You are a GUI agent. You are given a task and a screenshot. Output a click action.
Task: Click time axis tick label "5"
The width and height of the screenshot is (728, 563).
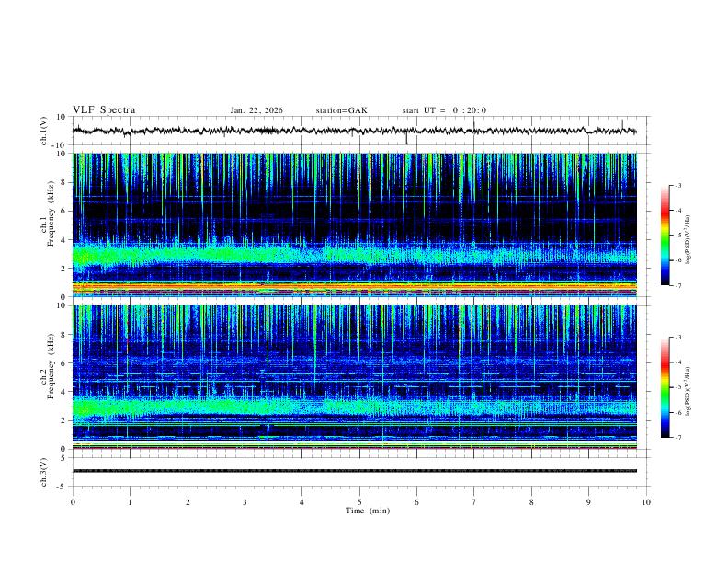pyautogui.click(x=359, y=502)
